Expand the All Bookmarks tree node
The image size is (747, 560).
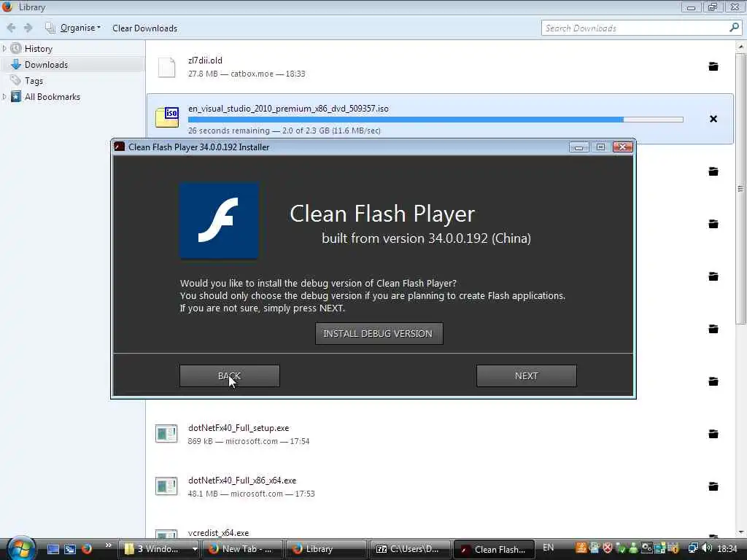pos(4,97)
